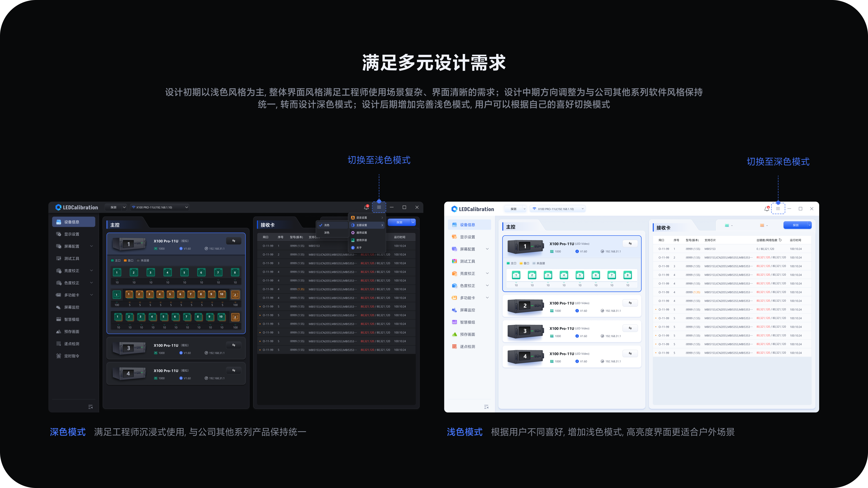Image resolution: width=868 pixels, height=488 pixels.
Task: Open blue 探测 button arrow in dark window
Action: 413,222
